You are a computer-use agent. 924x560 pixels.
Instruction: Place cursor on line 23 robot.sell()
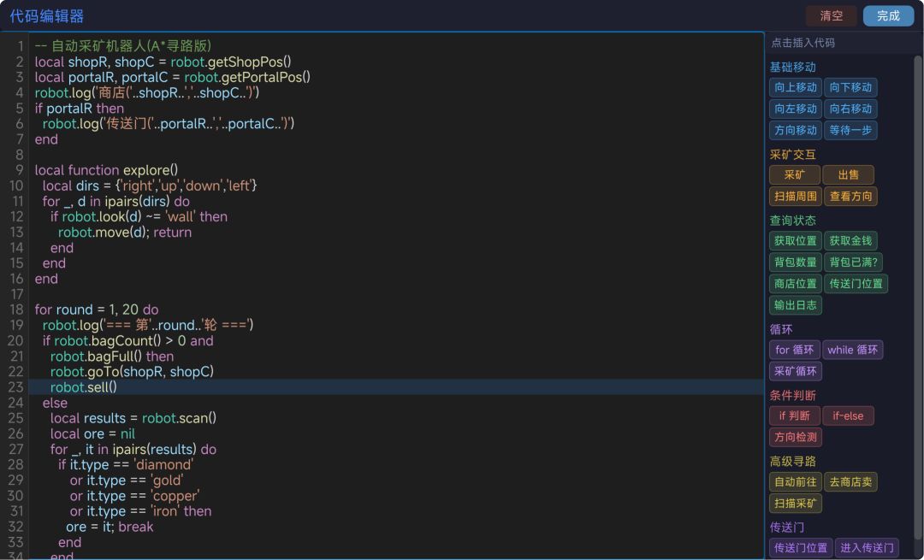[84, 387]
